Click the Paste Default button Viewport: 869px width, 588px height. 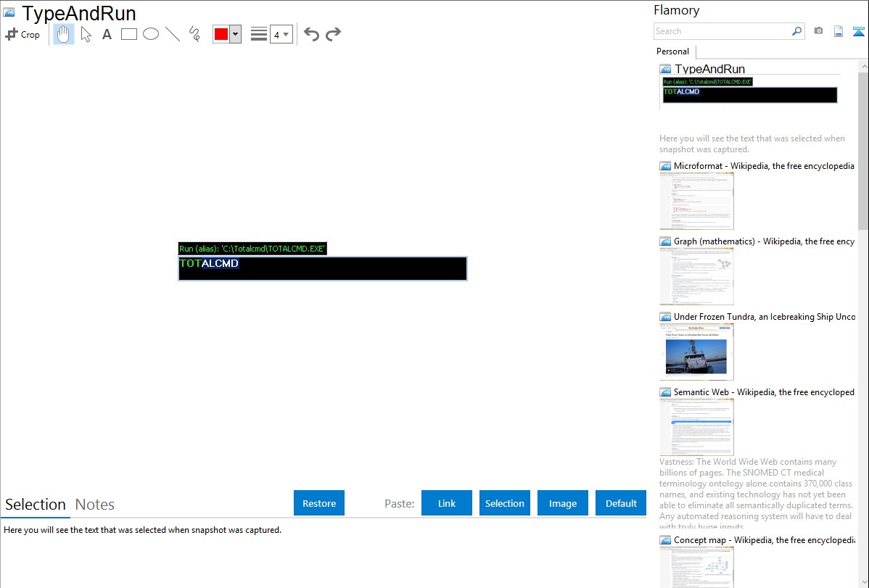pos(621,503)
